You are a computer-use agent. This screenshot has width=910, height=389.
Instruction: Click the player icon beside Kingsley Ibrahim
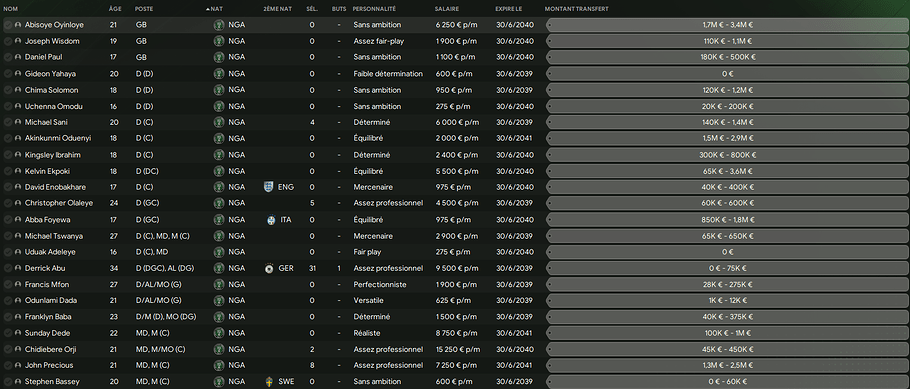pos(18,155)
